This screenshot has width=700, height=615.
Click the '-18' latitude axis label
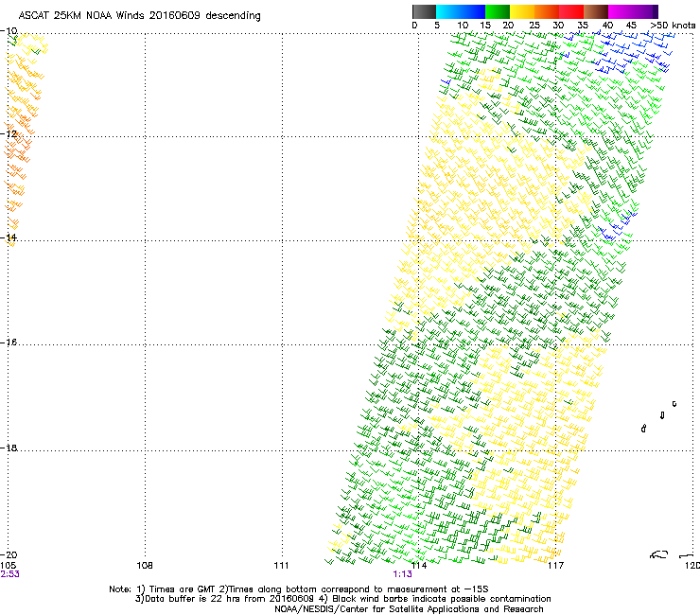click(9, 448)
